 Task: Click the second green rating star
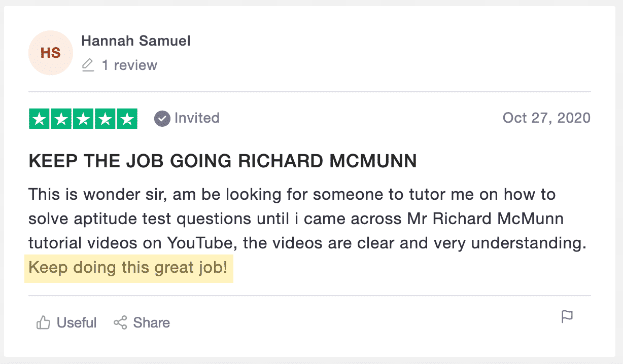pyautogui.click(x=61, y=119)
